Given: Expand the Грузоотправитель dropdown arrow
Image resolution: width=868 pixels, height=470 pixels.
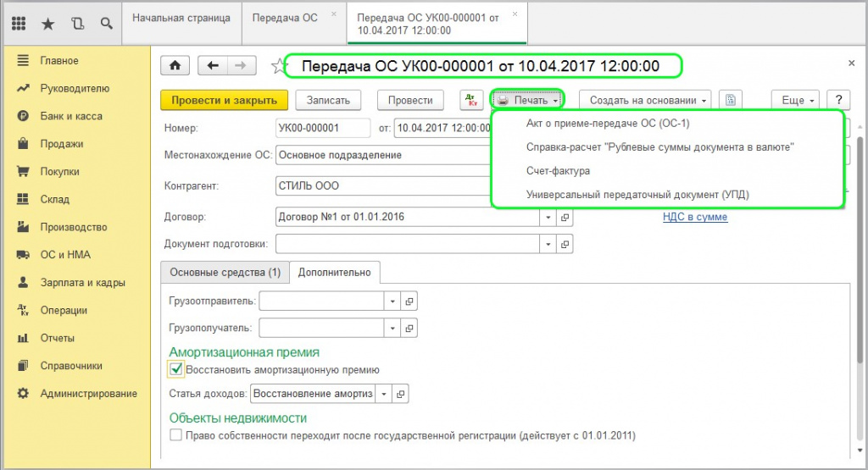Looking at the screenshot, I should pos(392,301).
